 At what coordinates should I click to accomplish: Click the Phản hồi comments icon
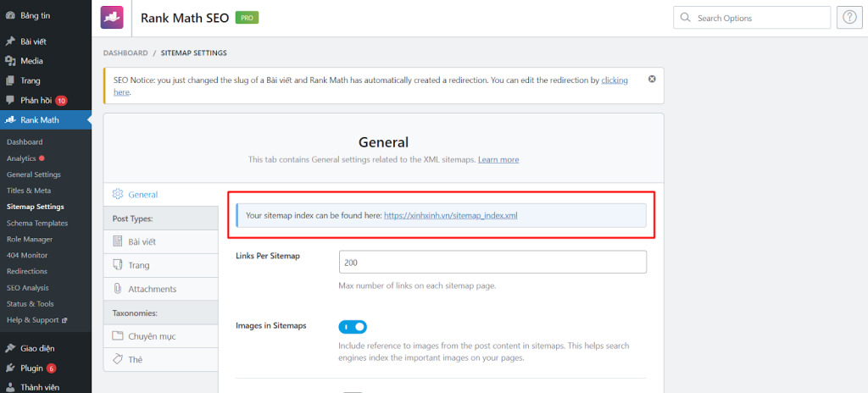tap(10, 100)
